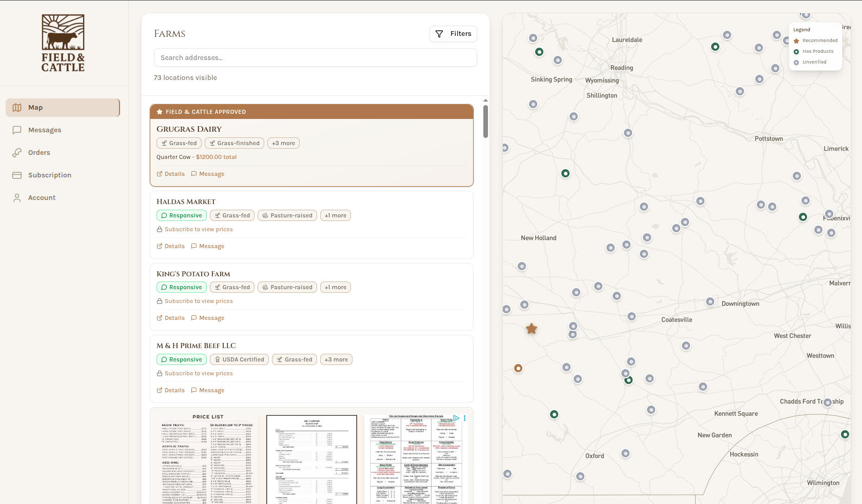Viewport: 862px width, 504px height.
Task: Click the green marker west of Laureldale
Action: coord(539,52)
